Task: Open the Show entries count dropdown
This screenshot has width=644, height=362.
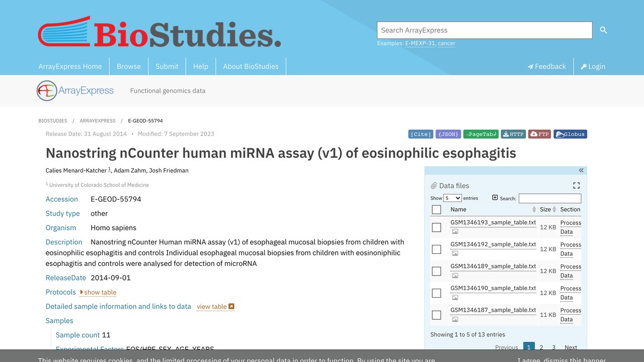Action: (452, 198)
